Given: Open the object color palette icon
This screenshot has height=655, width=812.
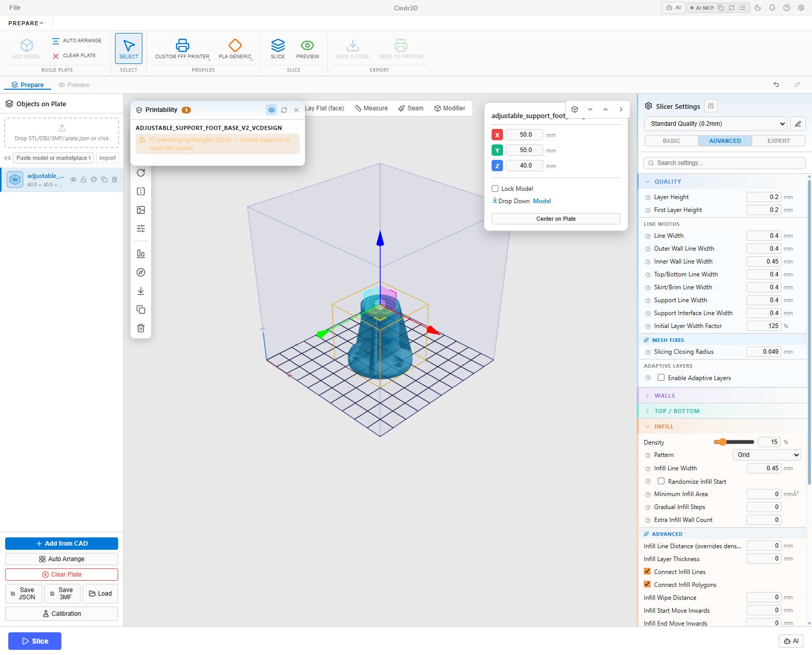Looking at the screenshot, I should click(x=94, y=179).
